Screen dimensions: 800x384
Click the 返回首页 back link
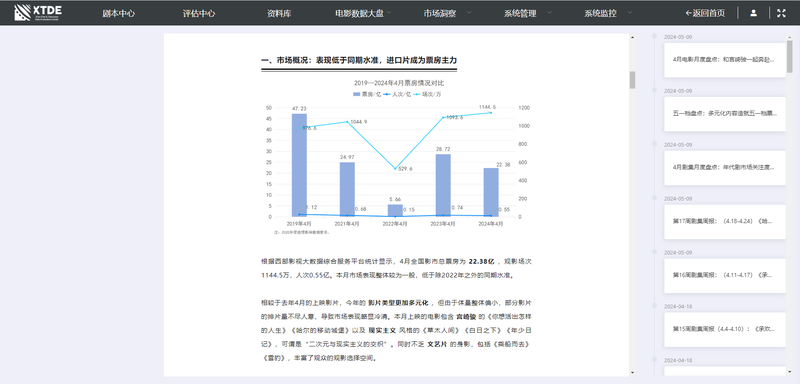pyautogui.click(x=705, y=13)
